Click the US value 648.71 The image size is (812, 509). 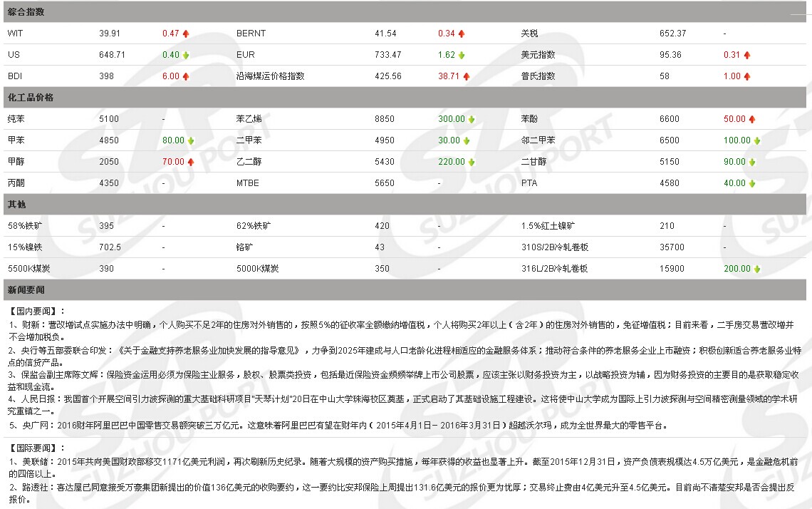click(112, 54)
